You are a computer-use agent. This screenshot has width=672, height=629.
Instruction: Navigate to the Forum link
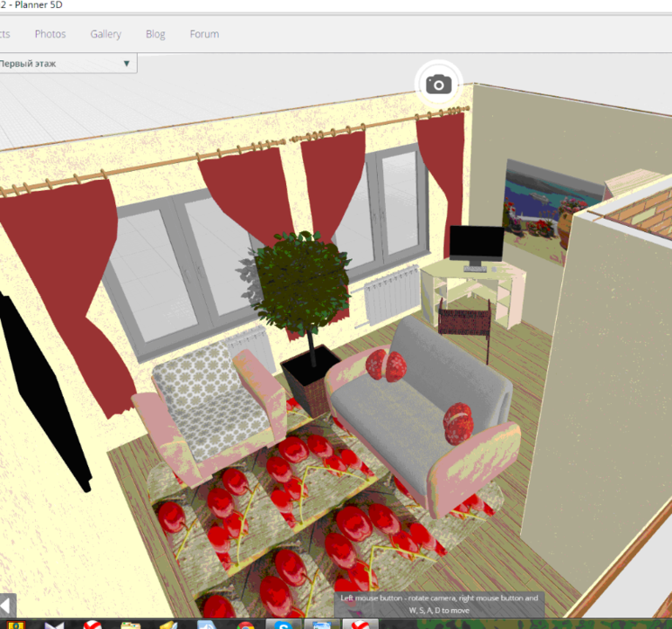[204, 34]
